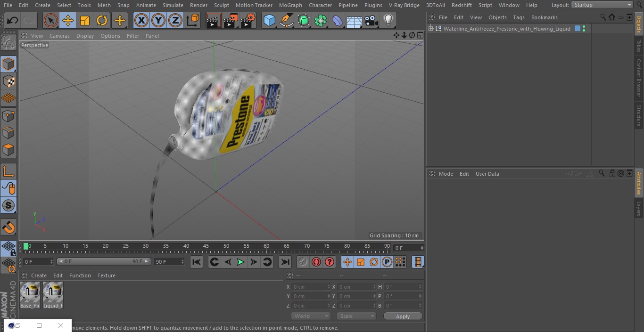The image size is (644, 332).
Task: Go to start of animation
Action: (197, 262)
